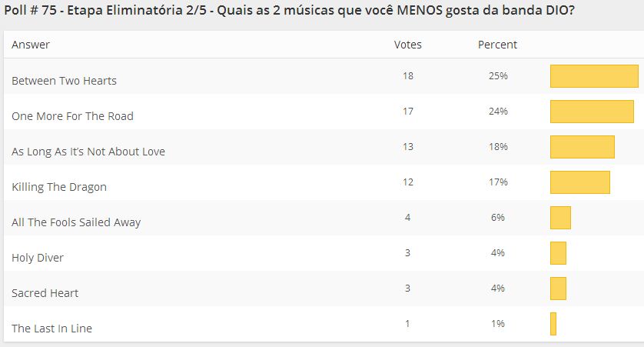Click the 6% bar for All The Fools Sailed Away
This screenshot has width=644, height=347.
point(560,218)
